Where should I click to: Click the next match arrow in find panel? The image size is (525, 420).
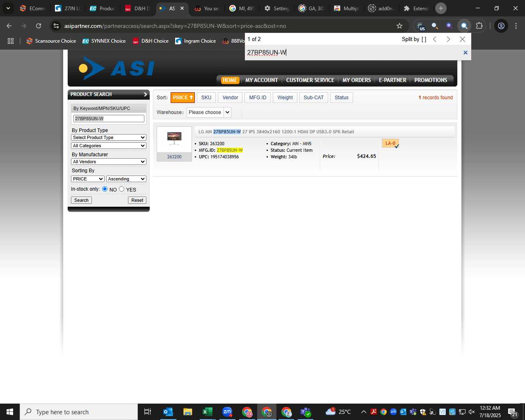(x=448, y=39)
